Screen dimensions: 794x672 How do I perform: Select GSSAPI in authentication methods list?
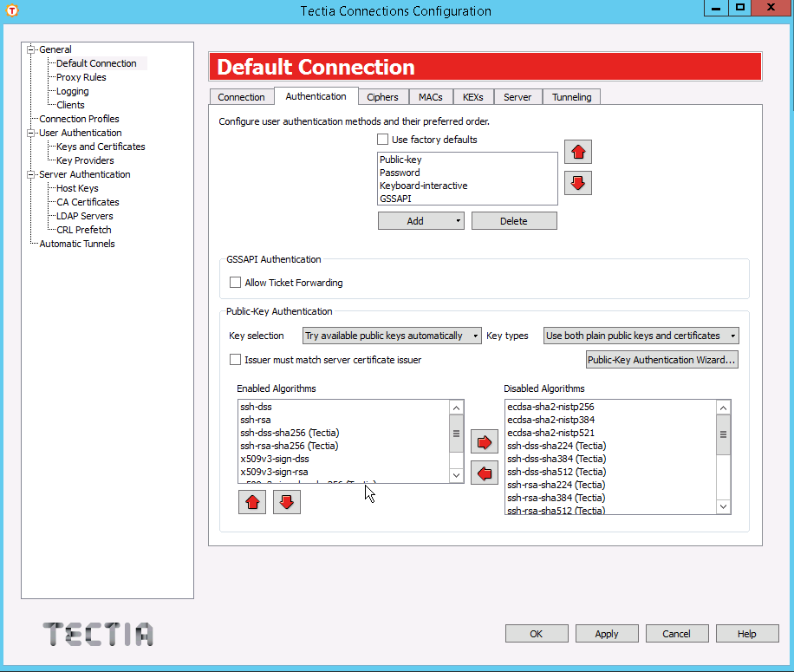click(467, 199)
